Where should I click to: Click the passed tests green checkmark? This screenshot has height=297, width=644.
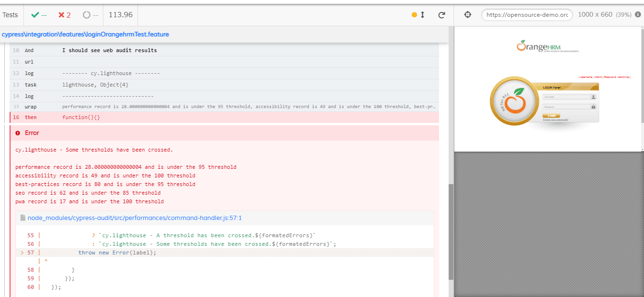pyautogui.click(x=35, y=15)
